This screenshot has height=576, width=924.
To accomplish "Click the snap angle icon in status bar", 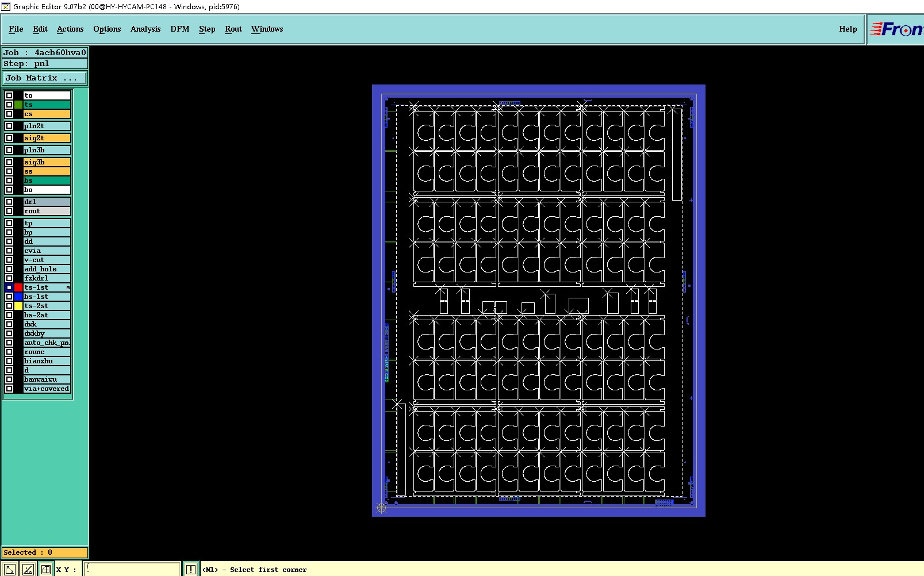I will click(x=28, y=569).
